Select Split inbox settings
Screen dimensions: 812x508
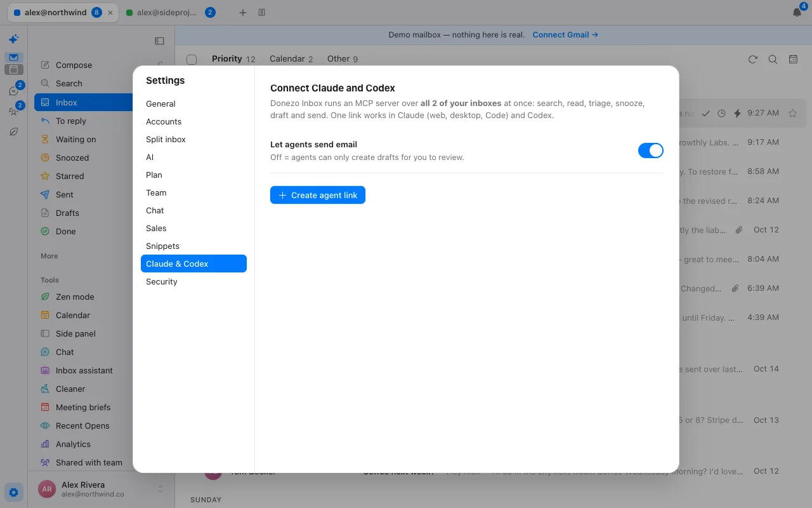[193, 139]
